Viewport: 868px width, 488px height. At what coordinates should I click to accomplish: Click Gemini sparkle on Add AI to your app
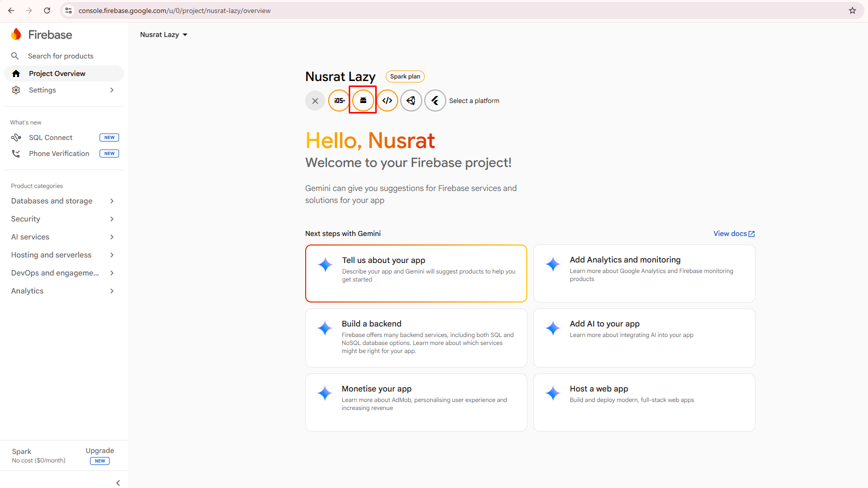point(553,328)
